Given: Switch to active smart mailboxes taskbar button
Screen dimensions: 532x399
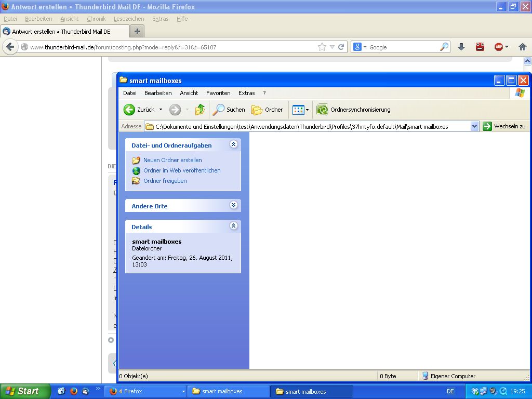Looking at the screenshot, I should pos(312,392).
